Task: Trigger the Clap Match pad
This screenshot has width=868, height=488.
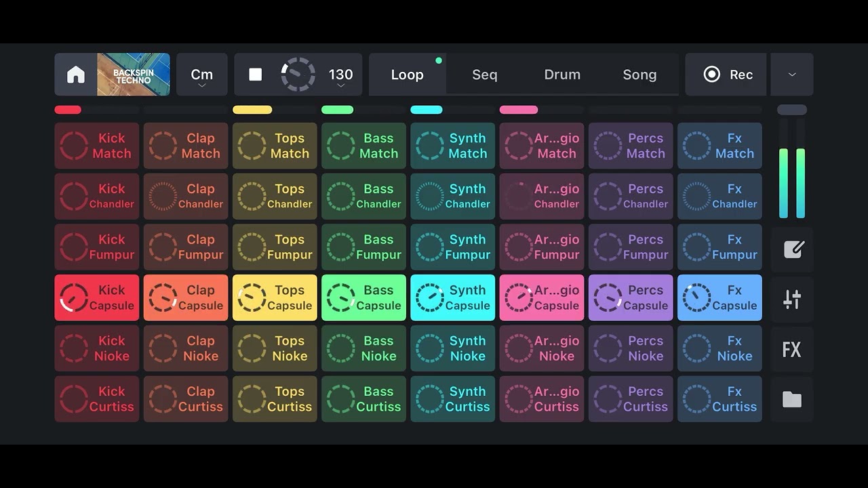Action: pos(186,146)
